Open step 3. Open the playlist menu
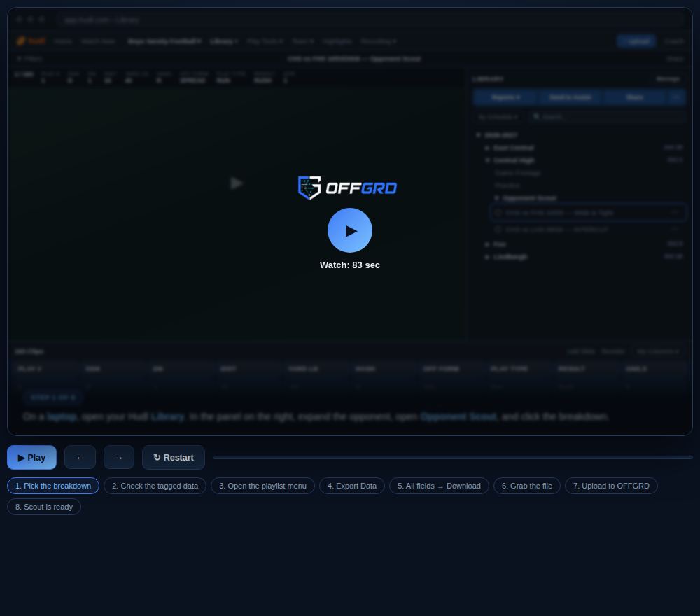700x616 pixels. (x=262, y=486)
